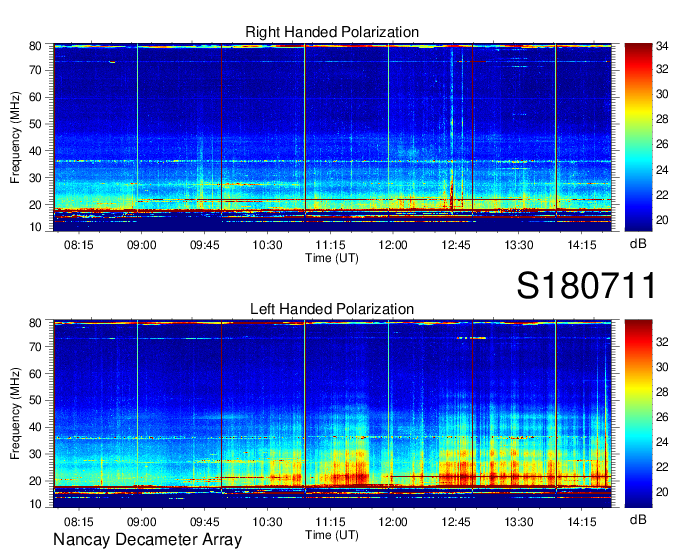
Task: Click the dB unit of Right Handed color bar
Action: tap(638, 244)
